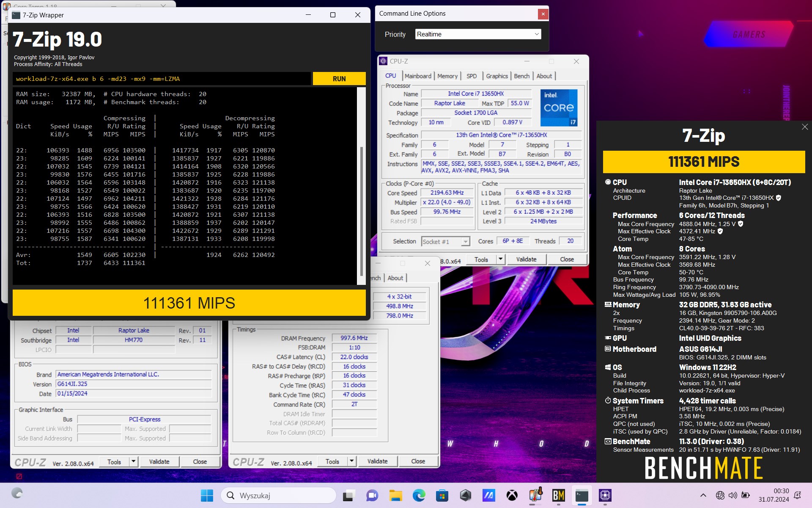This screenshot has height=508, width=812.
Task: Open File Explorer from the taskbar
Action: [395, 495]
